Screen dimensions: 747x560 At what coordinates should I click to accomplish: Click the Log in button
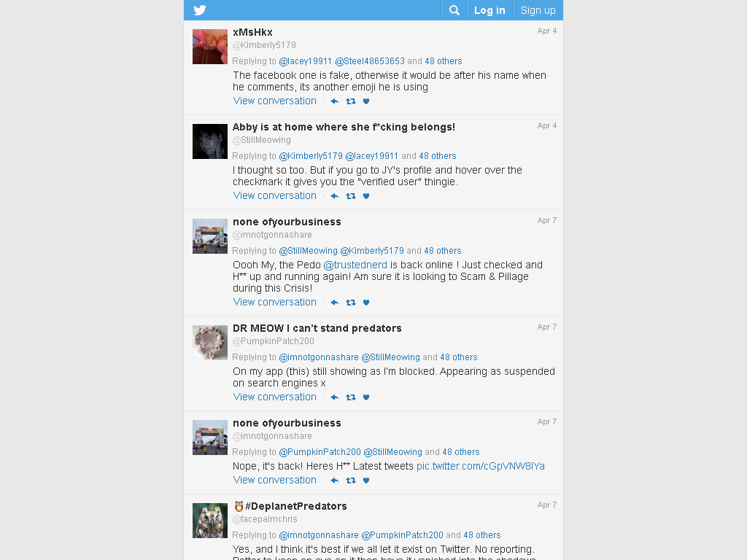pyautogui.click(x=489, y=10)
